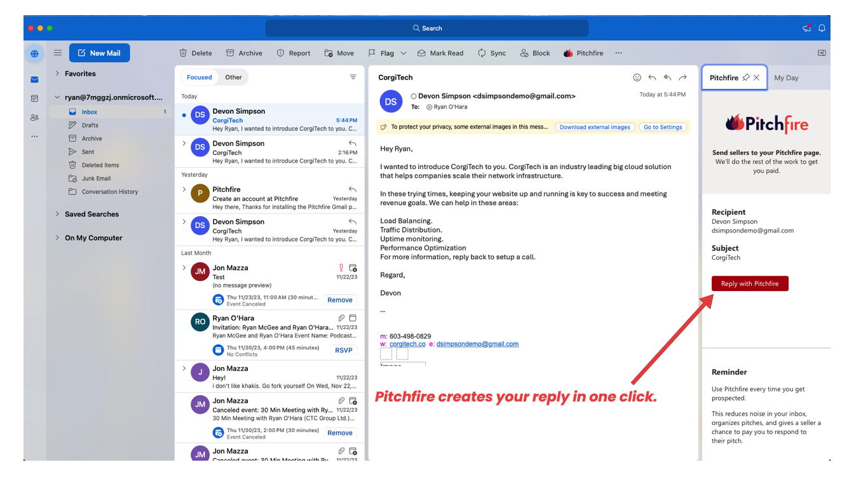Toggle the task pane icon at top right
868x488 pixels.
coord(822,53)
